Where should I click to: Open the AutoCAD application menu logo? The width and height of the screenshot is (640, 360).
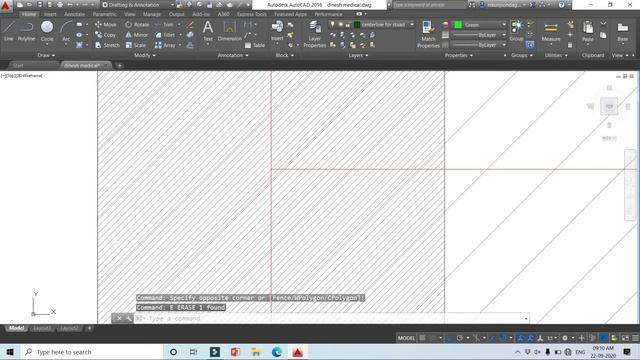point(6,5)
